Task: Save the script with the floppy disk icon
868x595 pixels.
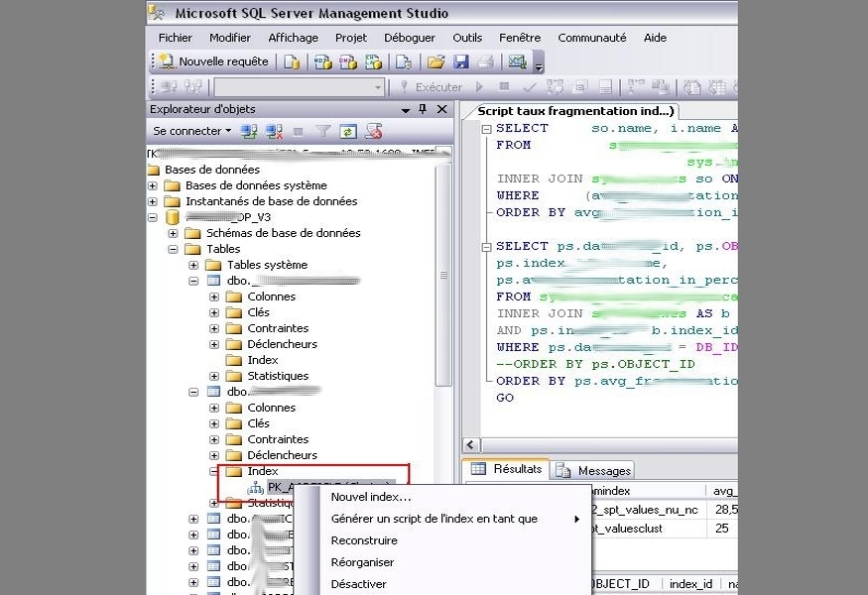Action: [x=461, y=61]
